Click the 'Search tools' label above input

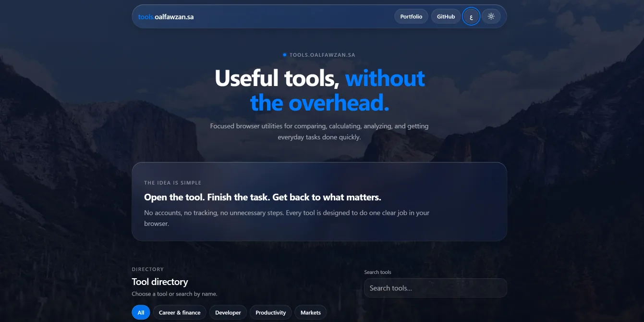[x=377, y=272]
